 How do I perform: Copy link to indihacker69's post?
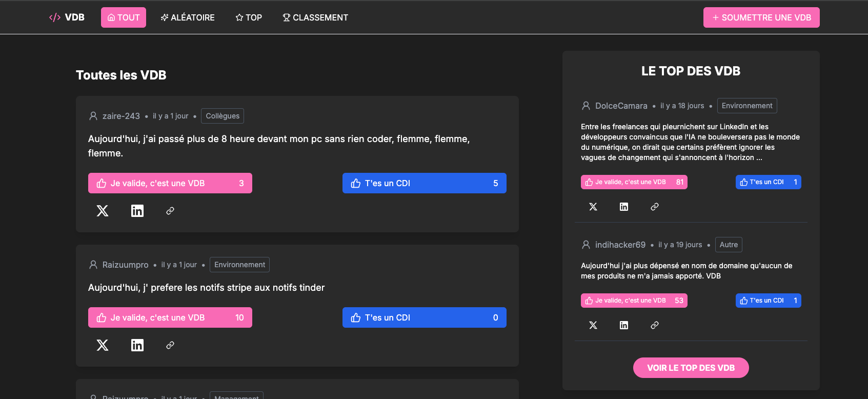[x=655, y=325]
